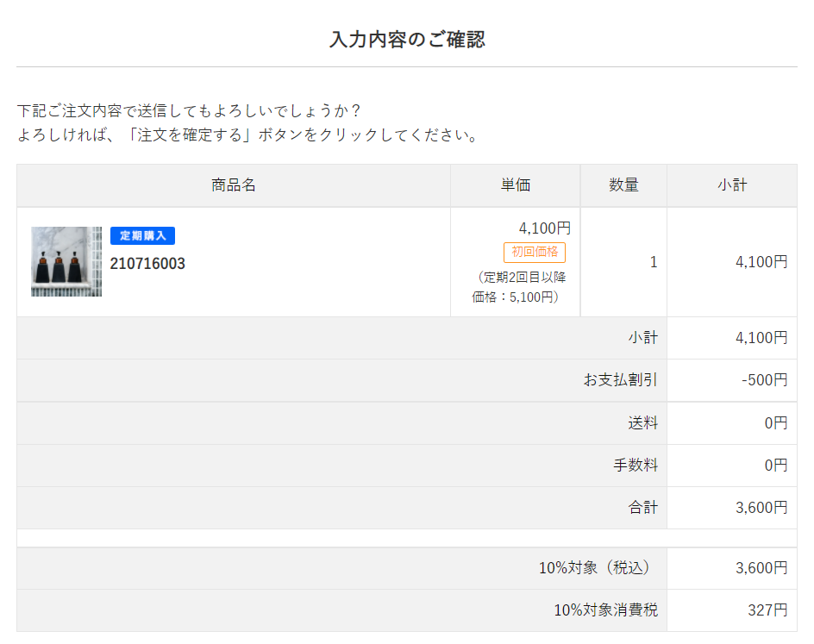This screenshot has height=644, width=814.
Task: Click the 数量 column header
Action: (x=623, y=185)
